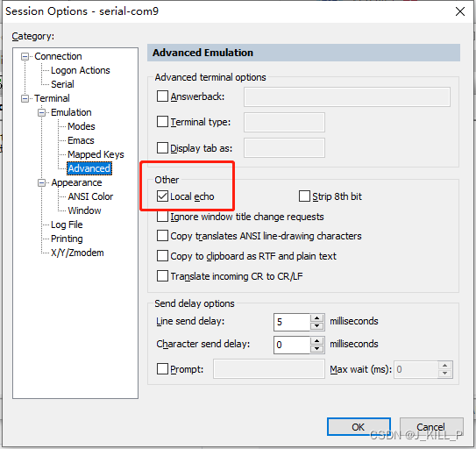The image size is (476, 449).
Task: Uncheck Local echo option
Action: 162,196
